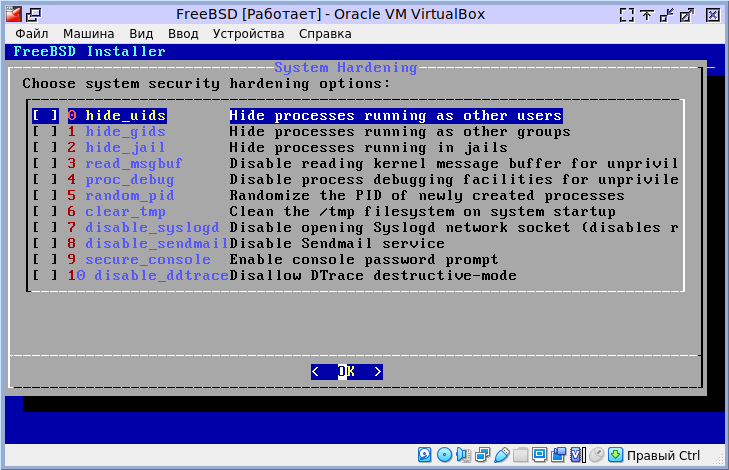
Task: Click 'Hide processes running as other users' text
Action: click(x=396, y=115)
